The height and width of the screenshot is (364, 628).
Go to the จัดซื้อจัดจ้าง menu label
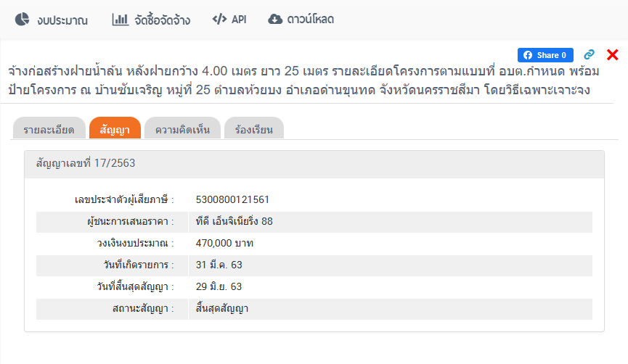(x=162, y=20)
